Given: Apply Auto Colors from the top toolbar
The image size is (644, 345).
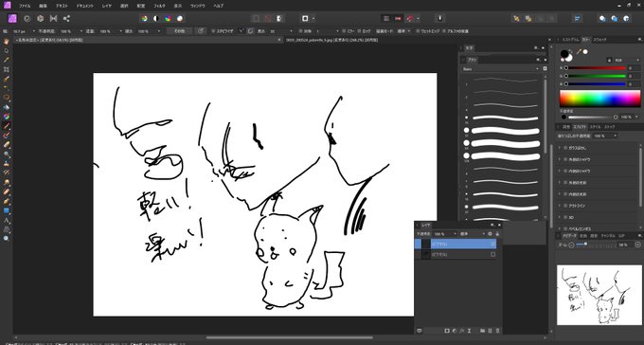Looking at the screenshot, I should (x=168, y=19).
